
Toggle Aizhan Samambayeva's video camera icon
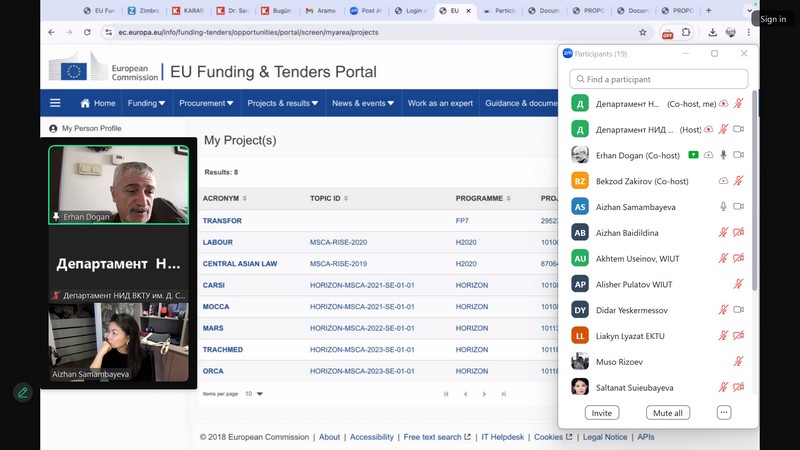coord(739,207)
